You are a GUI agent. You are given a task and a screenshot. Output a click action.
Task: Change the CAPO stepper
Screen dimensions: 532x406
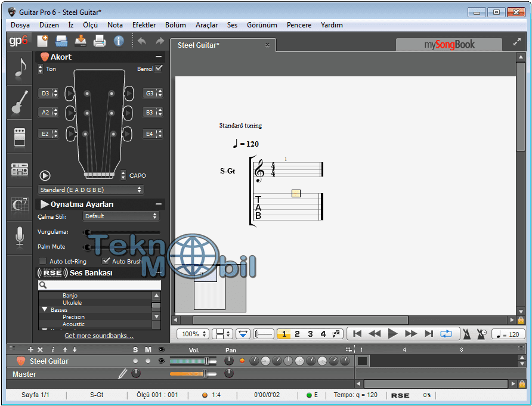[x=123, y=175]
